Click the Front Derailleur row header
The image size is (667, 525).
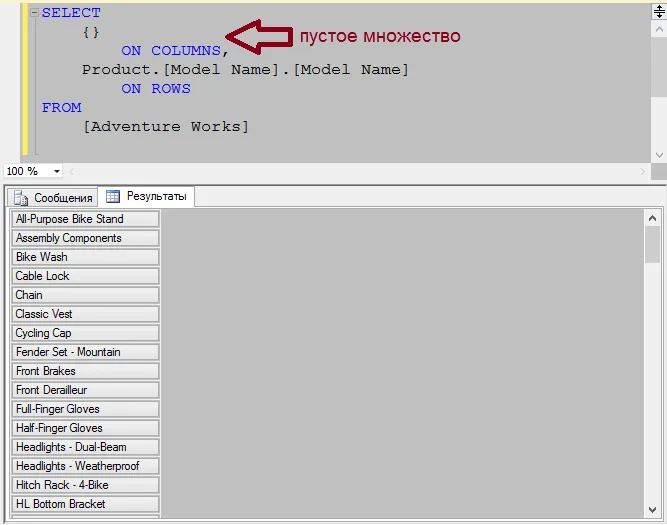(x=85, y=390)
